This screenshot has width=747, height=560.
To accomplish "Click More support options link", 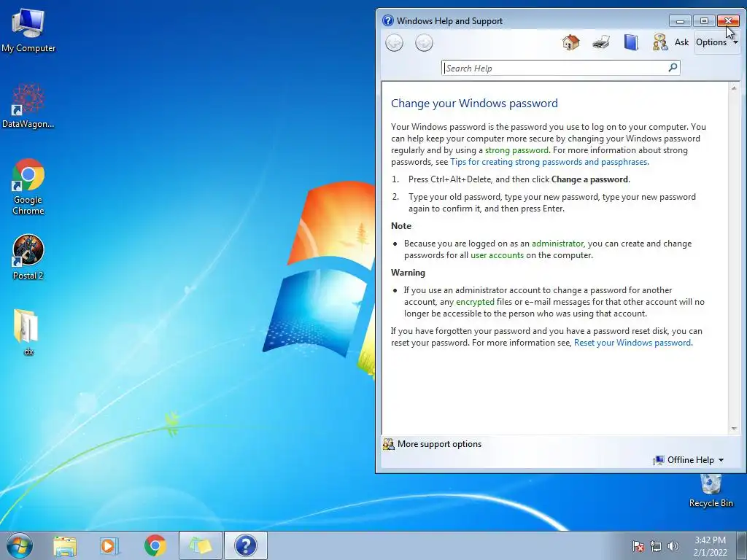I will [x=439, y=444].
